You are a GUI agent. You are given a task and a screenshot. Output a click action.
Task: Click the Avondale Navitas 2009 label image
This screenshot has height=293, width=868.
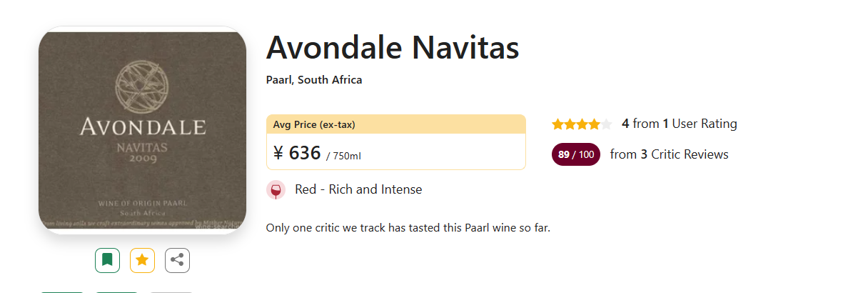[x=142, y=130]
